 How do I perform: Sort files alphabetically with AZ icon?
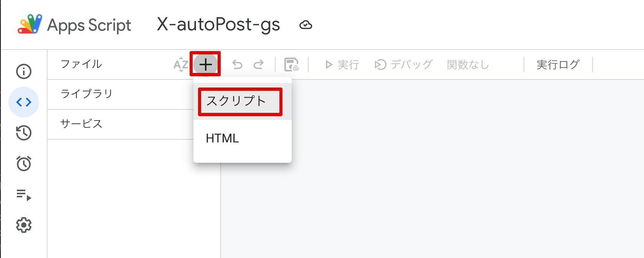click(181, 64)
